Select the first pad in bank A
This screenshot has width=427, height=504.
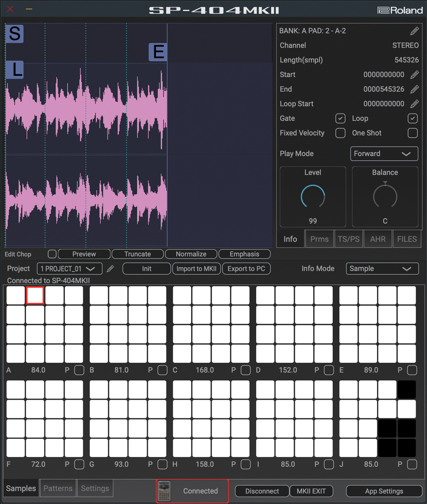tap(16, 295)
